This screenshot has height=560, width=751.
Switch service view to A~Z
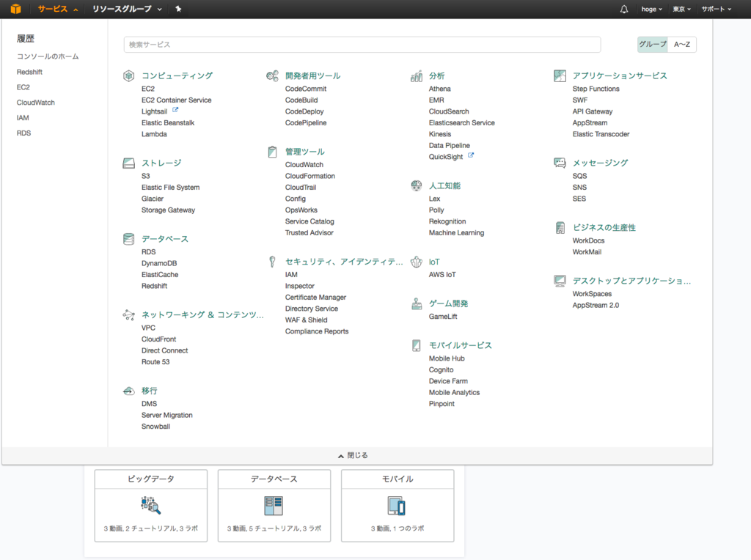pos(682,45)
